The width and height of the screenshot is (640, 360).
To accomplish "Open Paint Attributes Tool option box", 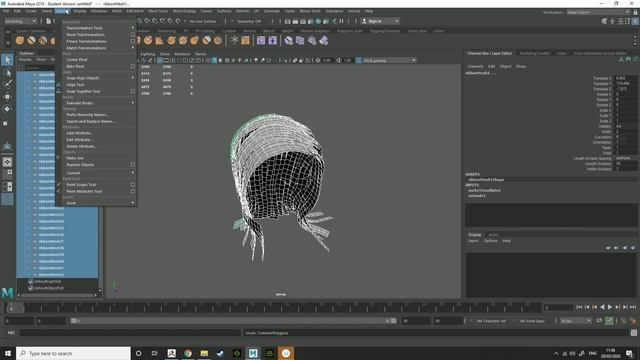I will coord(133,191).
